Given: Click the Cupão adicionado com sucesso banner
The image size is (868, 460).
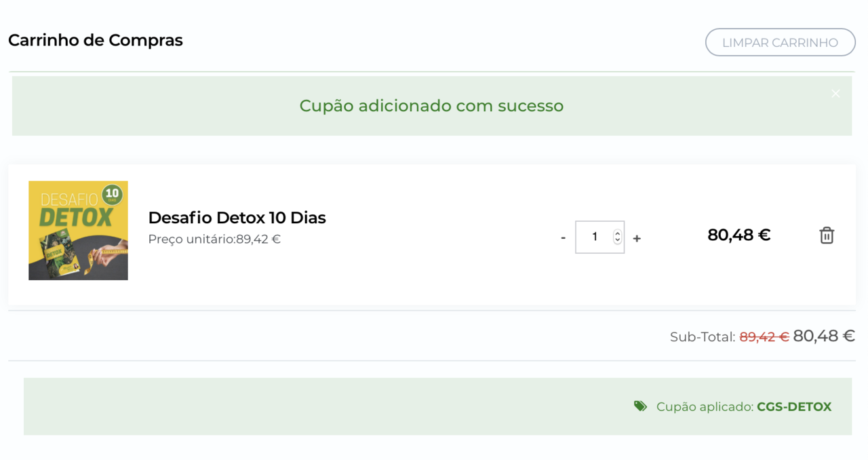Looking at the screenshot, I should coord(431,106).
